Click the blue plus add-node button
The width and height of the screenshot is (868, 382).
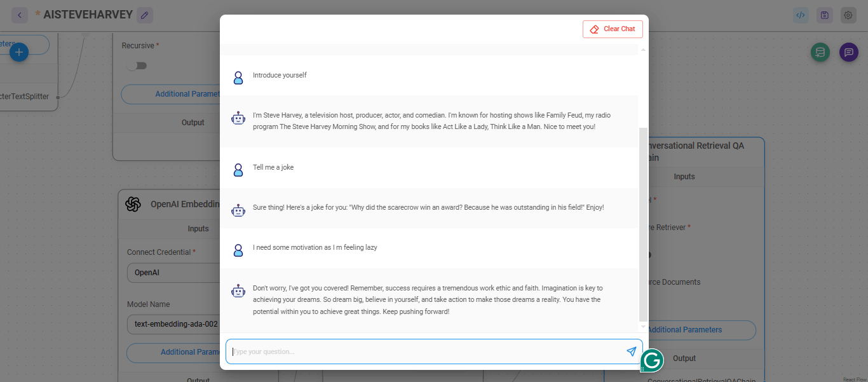(19, 52)
